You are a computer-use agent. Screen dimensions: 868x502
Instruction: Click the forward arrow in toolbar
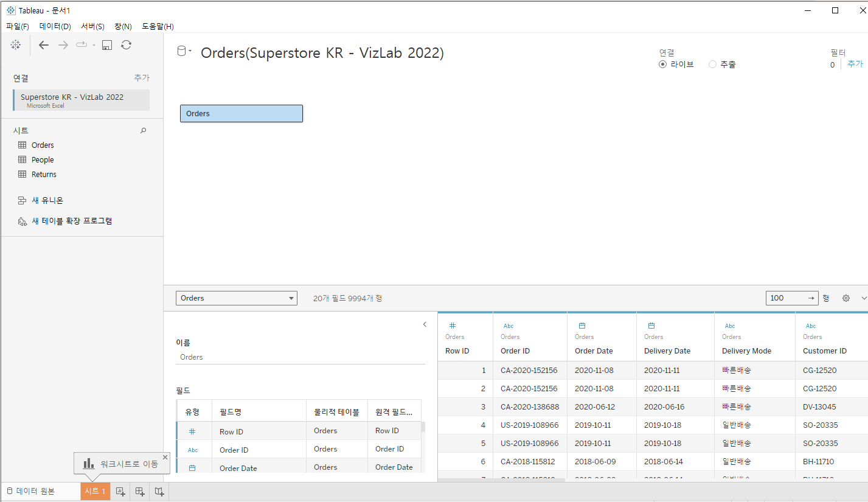pos(63,45)
